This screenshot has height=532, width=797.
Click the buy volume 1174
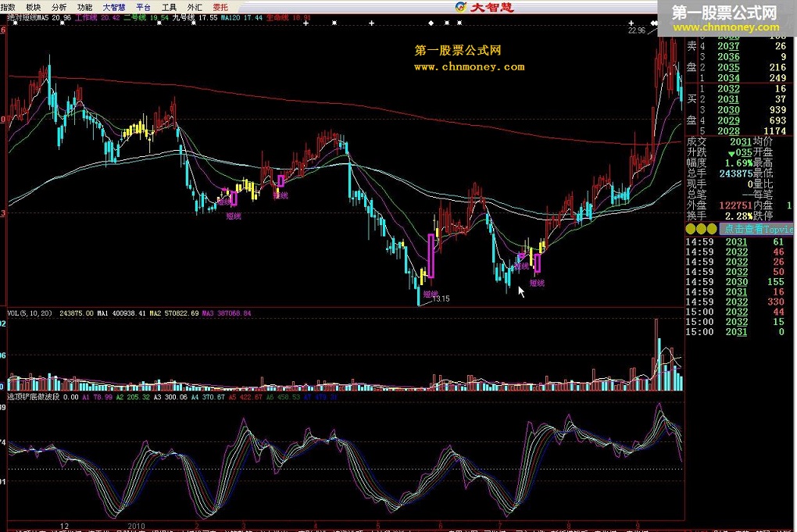[x=774, y=131]
